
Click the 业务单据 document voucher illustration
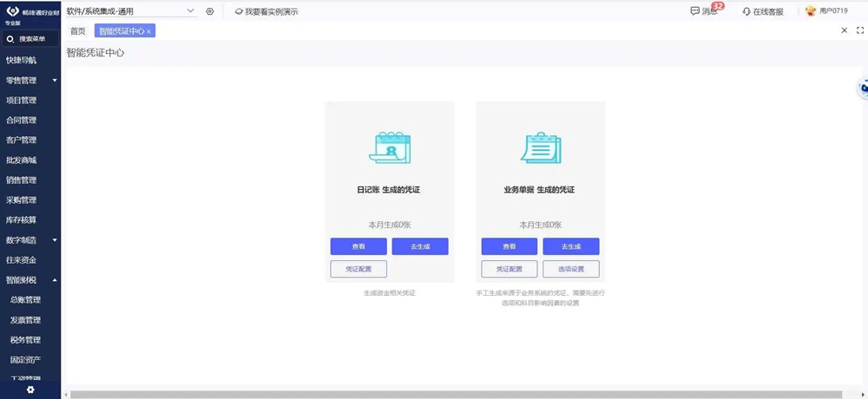[540, 147]
